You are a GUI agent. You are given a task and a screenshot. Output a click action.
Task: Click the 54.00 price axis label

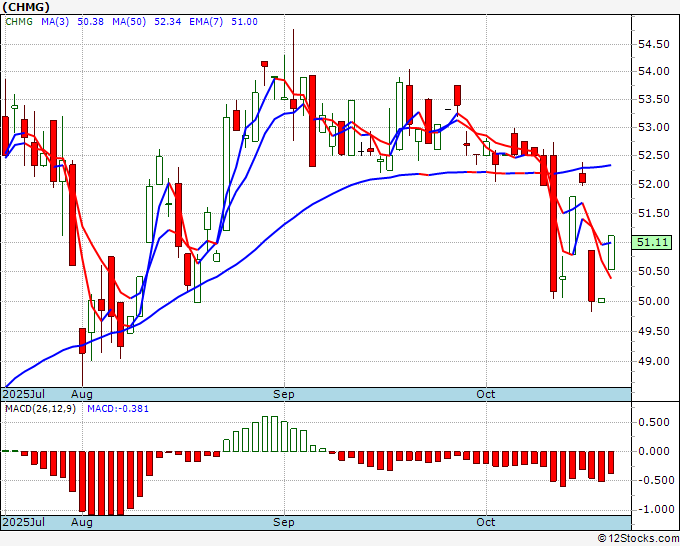click(654, 72)
